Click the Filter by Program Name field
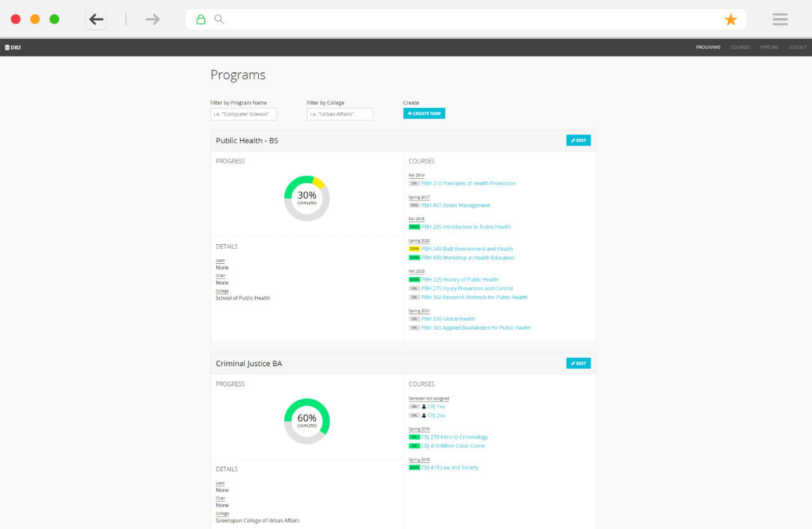The width and height of the screenshot is (812, 529). [x=244, y=114]
